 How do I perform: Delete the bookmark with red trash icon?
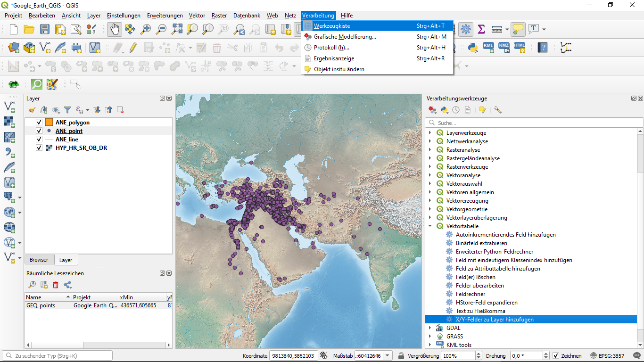click(x=56, y=285)
